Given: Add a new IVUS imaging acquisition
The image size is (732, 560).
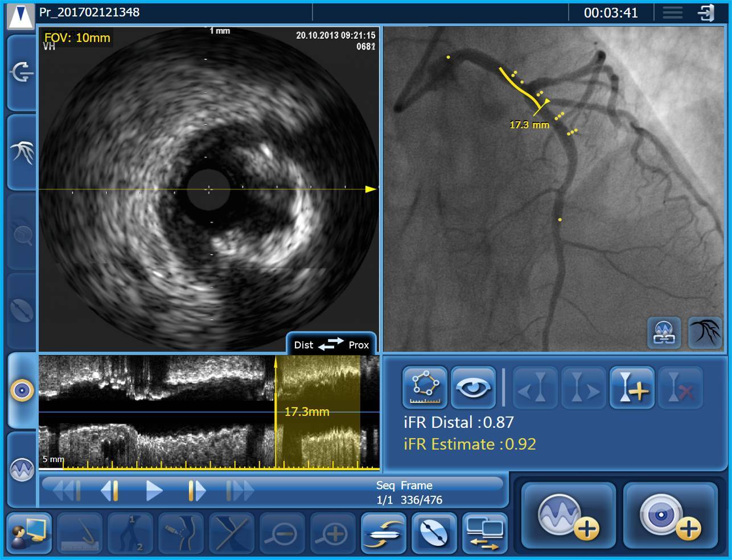Looking at the screenshot, I should [670, 516].
